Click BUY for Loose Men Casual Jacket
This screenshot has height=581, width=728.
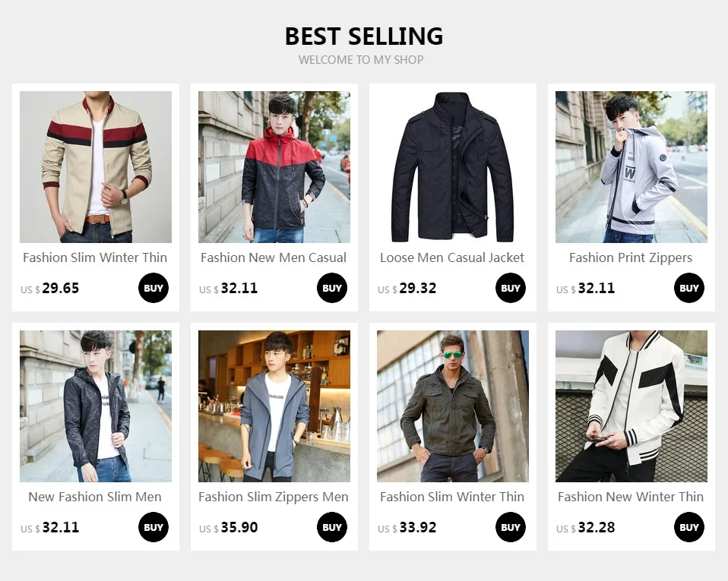510,288
